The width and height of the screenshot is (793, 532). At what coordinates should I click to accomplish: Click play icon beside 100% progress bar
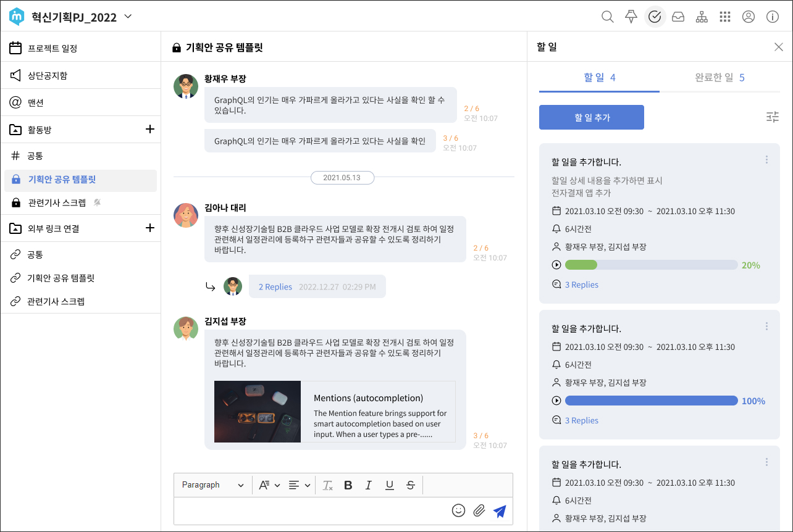(x=556, y=401)
